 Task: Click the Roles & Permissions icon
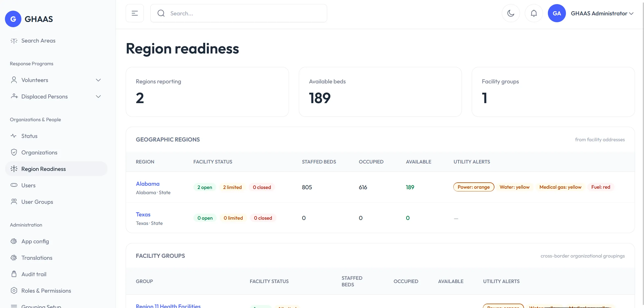[x=14, y=290]
